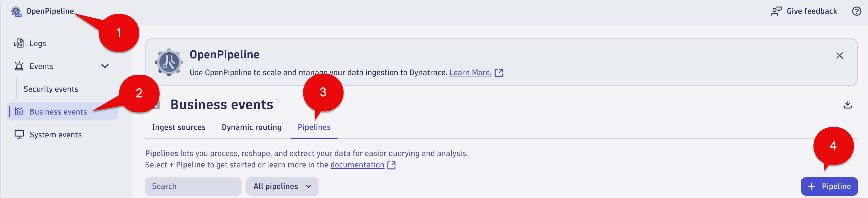Click the + Pipeline button
This screenshot has height=198, width=868.
829,186
